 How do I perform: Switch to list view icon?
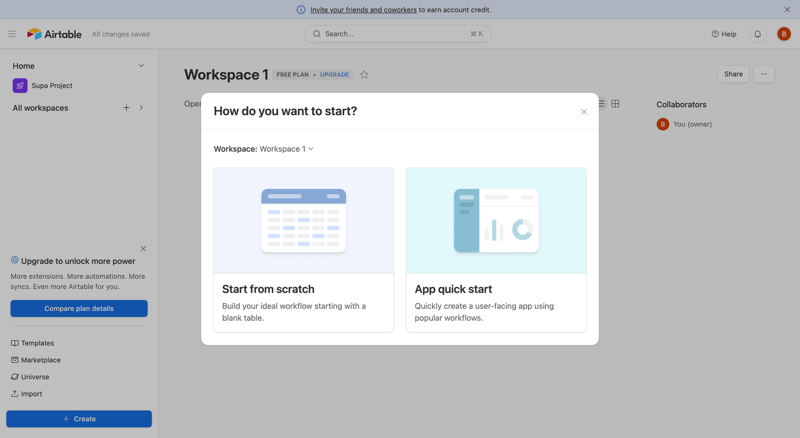click(x=602, y=104)
